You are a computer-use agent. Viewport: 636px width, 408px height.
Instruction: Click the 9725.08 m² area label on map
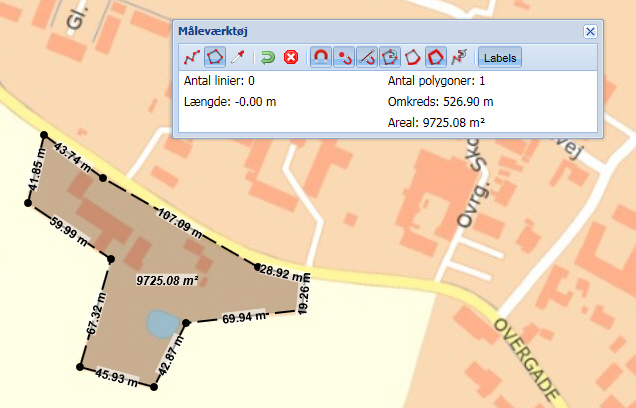[x=167, y=281]
